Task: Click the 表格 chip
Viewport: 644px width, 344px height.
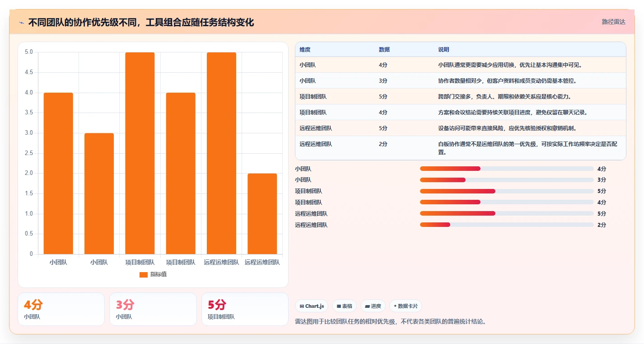Action: pyautogui.click(x=344, y=306)
